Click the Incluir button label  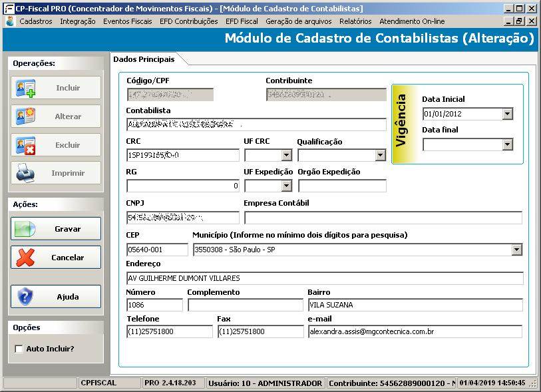point(68,88)
